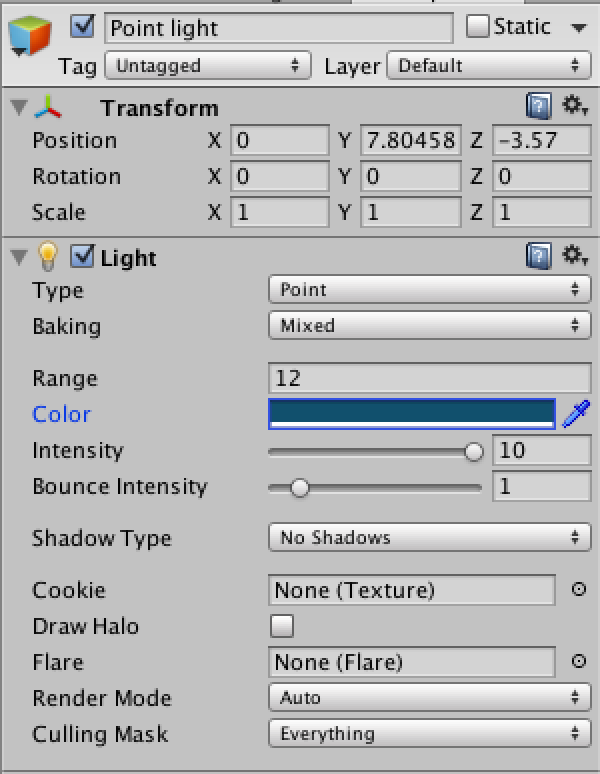Open the Transform gear settings menu

[x=575, y=105]
